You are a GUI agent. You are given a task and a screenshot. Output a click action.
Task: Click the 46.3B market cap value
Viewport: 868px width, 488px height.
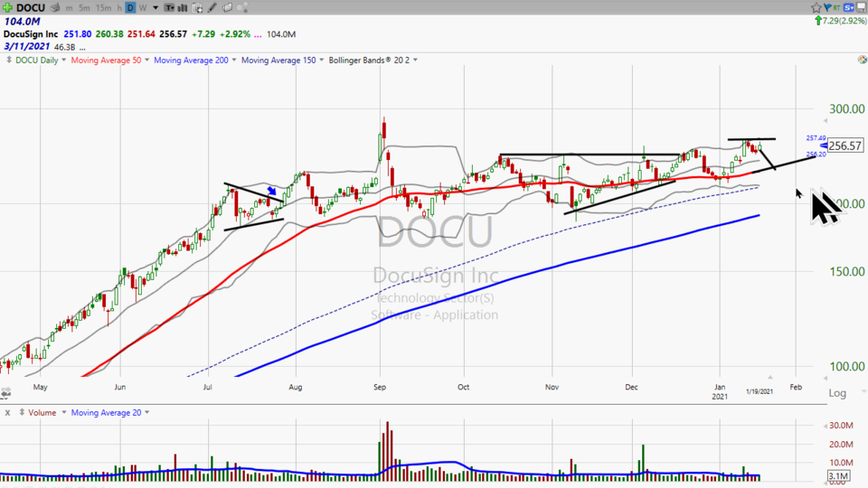64,47
